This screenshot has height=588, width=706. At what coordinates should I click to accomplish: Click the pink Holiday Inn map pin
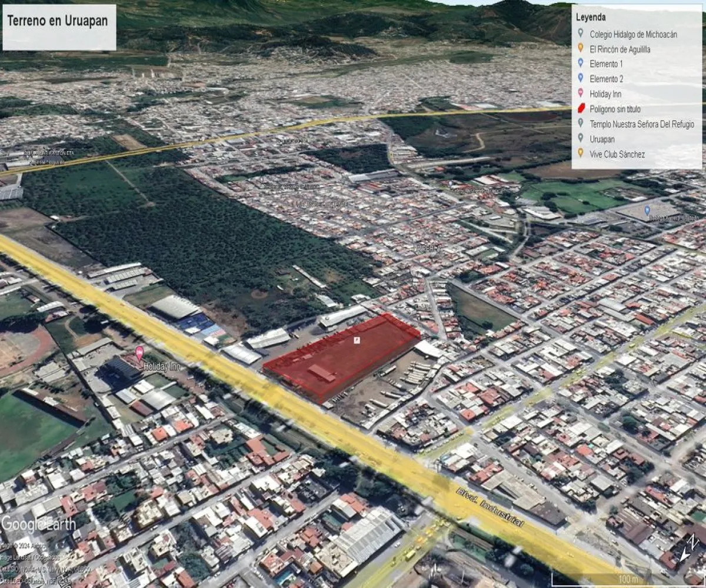click(x=139, y=353)
